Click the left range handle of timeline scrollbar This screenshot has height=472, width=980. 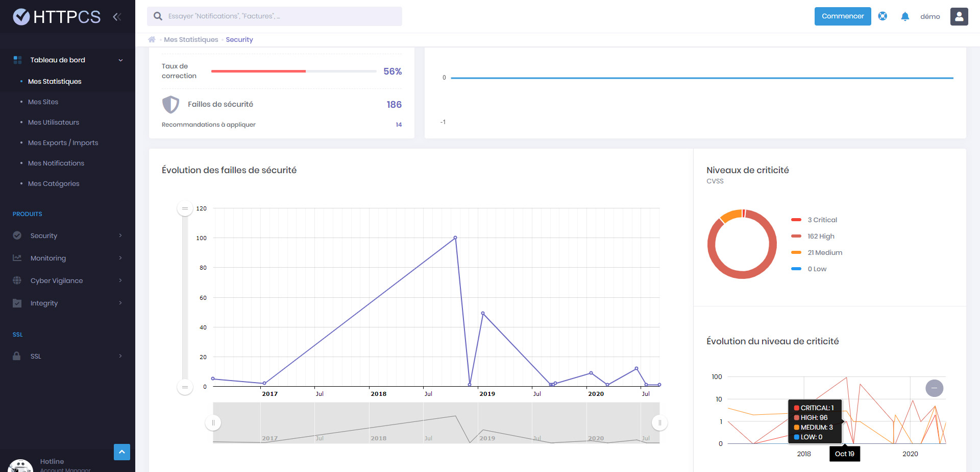click(213, 423)
